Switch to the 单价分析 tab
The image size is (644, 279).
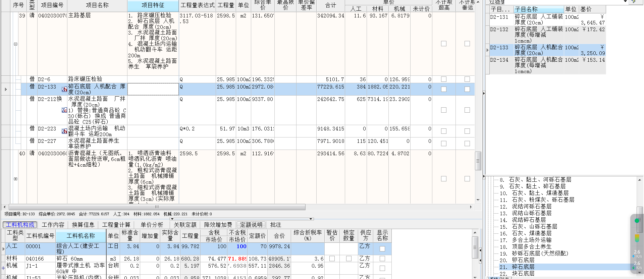click(x=152, y=225)
